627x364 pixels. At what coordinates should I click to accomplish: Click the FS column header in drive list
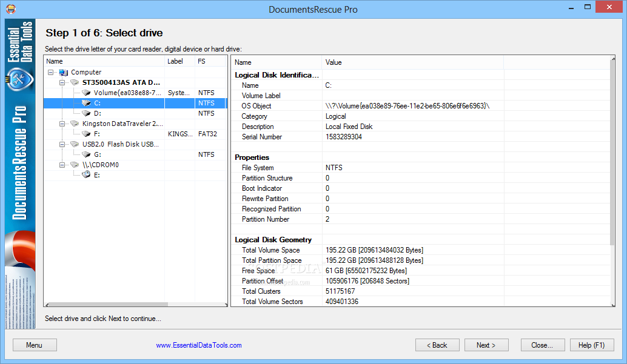tap(211, 61)
